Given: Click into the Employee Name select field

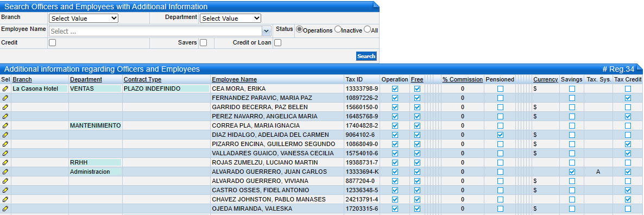Looking at the screenshot, I should pyautogui.click(x=155, y=31).
